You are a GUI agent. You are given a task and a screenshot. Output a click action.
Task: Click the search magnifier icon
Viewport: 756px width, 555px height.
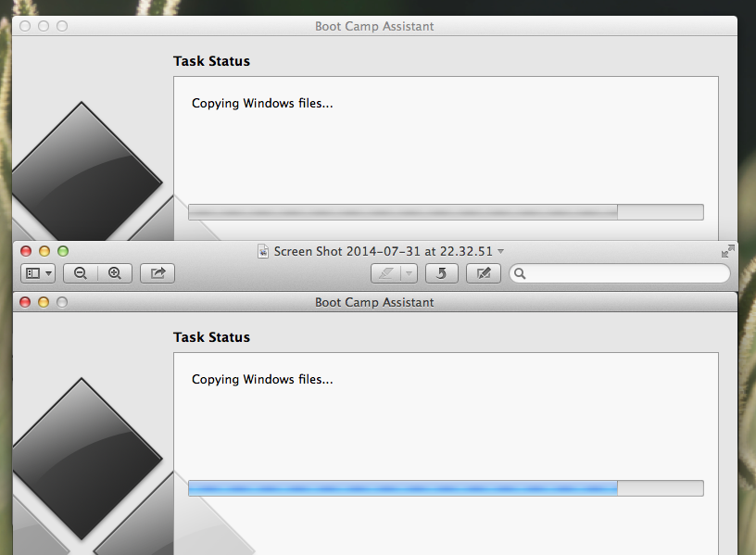(520, 274)
